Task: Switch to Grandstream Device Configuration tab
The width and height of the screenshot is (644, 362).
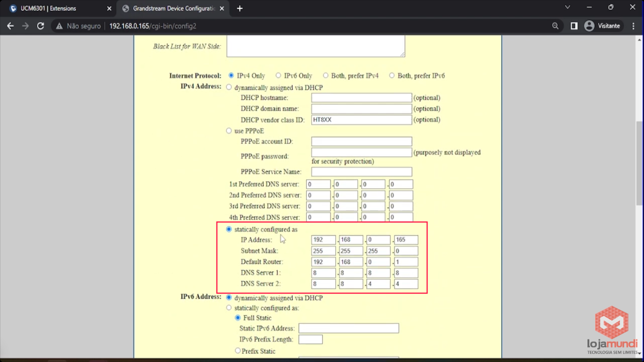Action: 170,8
